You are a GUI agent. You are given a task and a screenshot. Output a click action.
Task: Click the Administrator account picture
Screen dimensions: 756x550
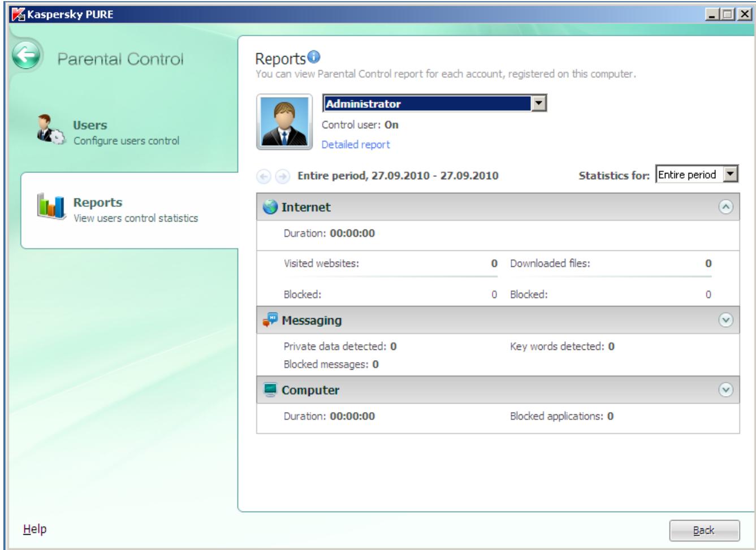[x=284, y=122]
